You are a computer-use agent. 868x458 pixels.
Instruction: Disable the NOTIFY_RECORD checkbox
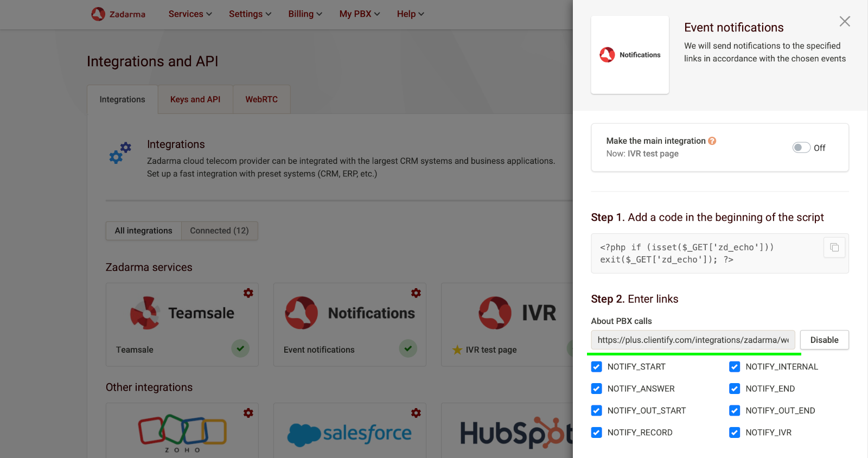[597, 432]
